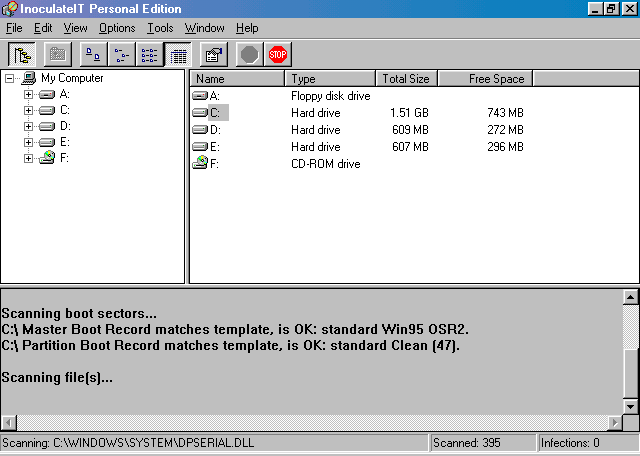Click A: floppy icon in the list

point(200,96)
